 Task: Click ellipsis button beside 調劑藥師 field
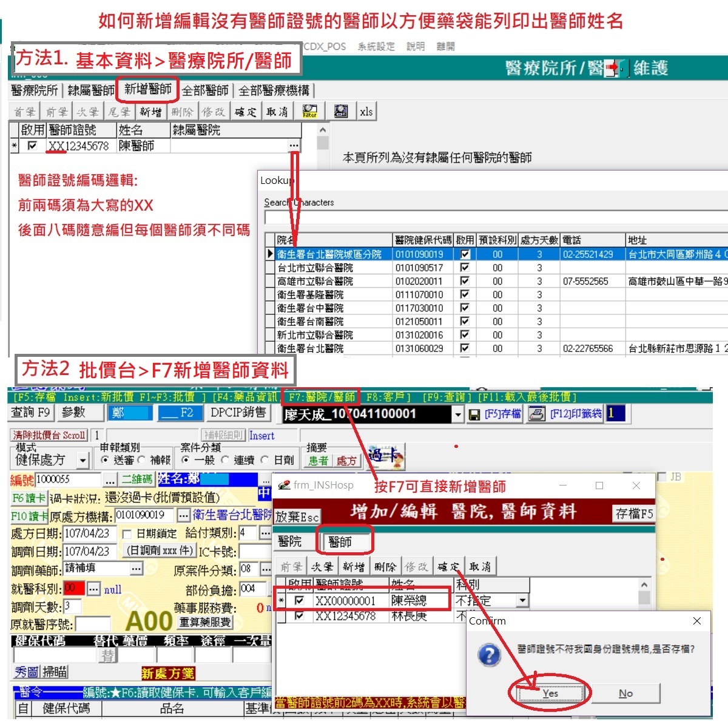click(136, 569)
